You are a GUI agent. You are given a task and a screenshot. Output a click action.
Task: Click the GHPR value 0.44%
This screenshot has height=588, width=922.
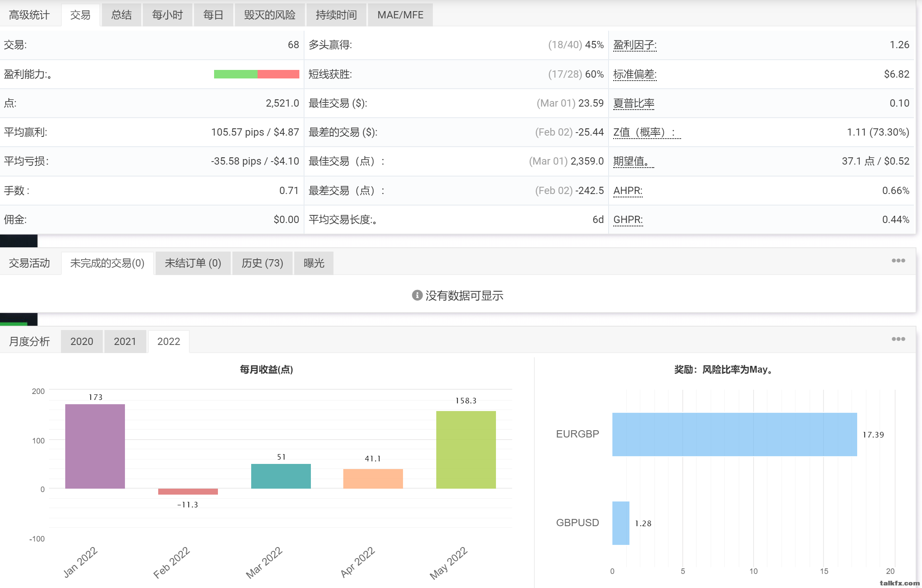click(x=896, y=220)
